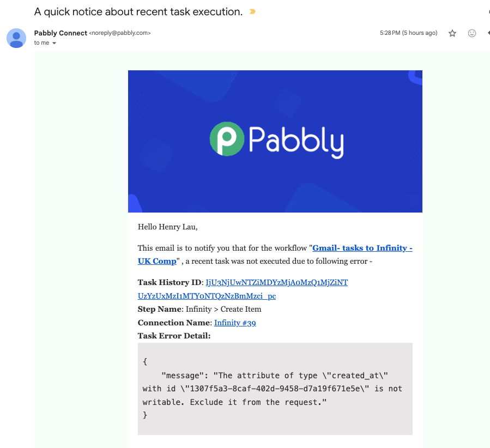Click inside the gray error detail box
The height and width of the screenshot is (448, 490).
pos(275,389)
